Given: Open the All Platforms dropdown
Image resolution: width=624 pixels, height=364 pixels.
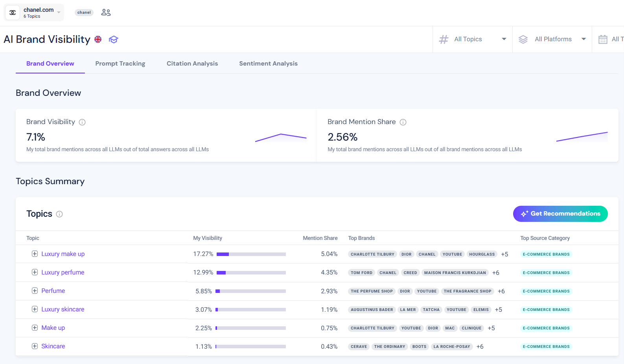Looking at the screenshot, I should (552, 39).
